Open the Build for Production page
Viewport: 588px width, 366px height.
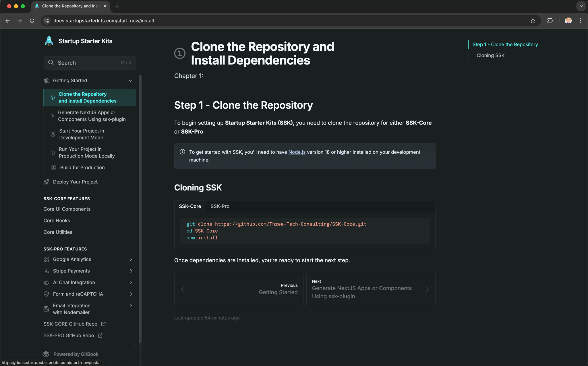click(90, 168)
